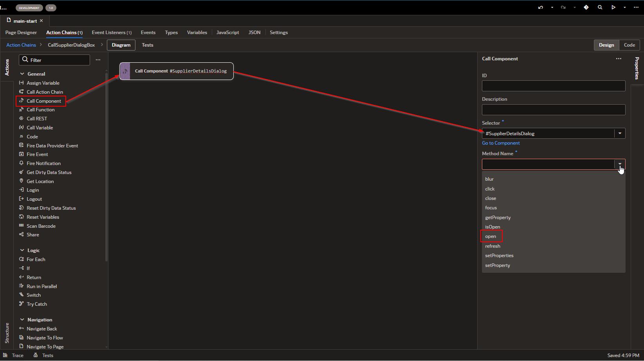Select the Fire Event action icon
The image size is (644, 361).
pos(22,154)
